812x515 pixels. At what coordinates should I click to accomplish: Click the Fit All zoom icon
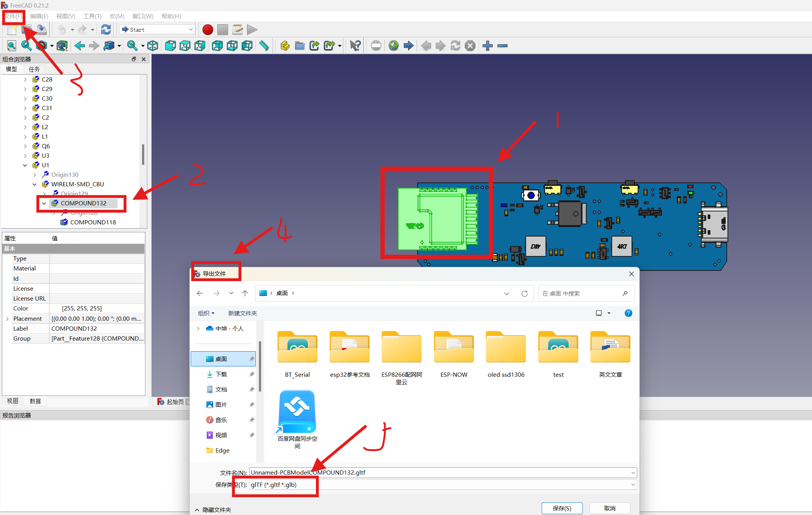[x=11, y=46]
